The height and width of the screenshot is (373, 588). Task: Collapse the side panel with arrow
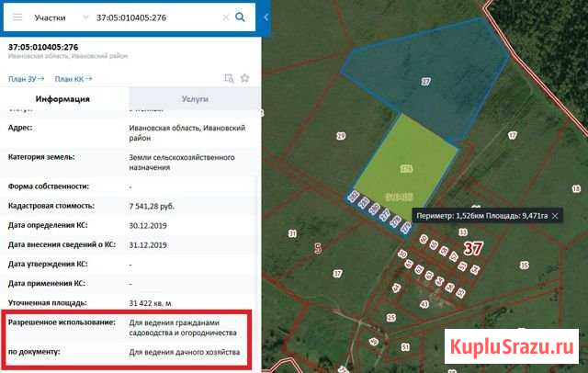pyautogui.click(x=266, y=17)
